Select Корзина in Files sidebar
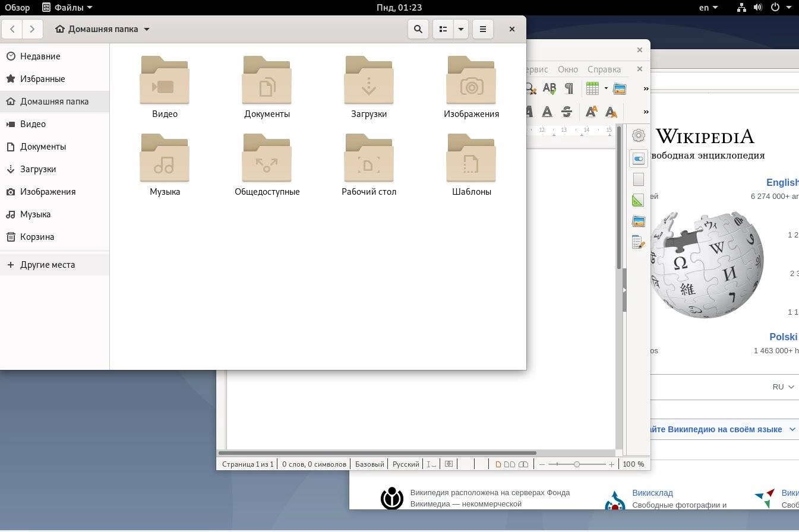This screenshot has height=532, width=799. tap(55, 237)
